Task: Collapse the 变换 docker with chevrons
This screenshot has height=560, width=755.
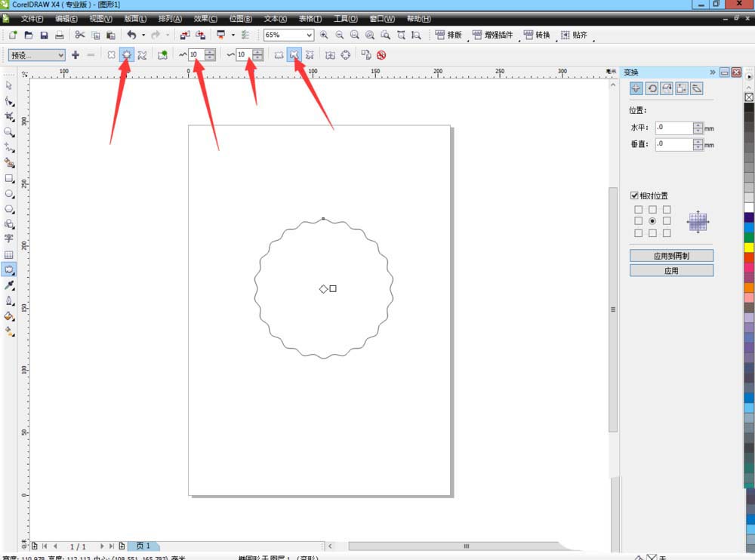Action: tap(713, 72)
